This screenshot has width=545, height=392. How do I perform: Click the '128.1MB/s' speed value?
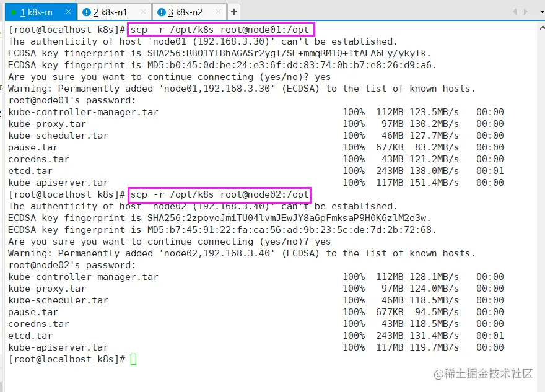[434, 277]
